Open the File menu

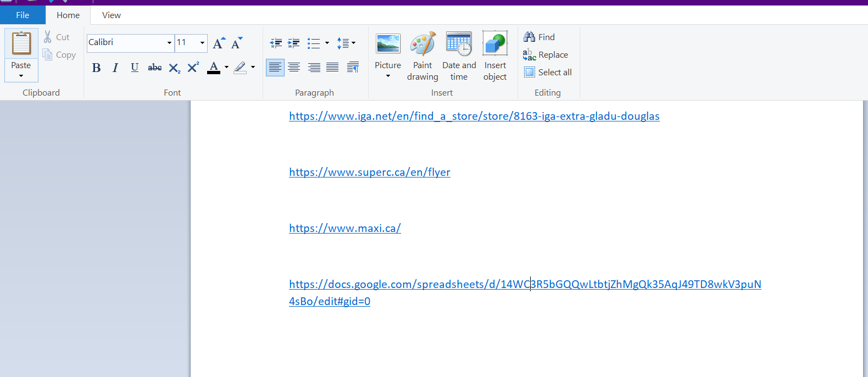23,15
